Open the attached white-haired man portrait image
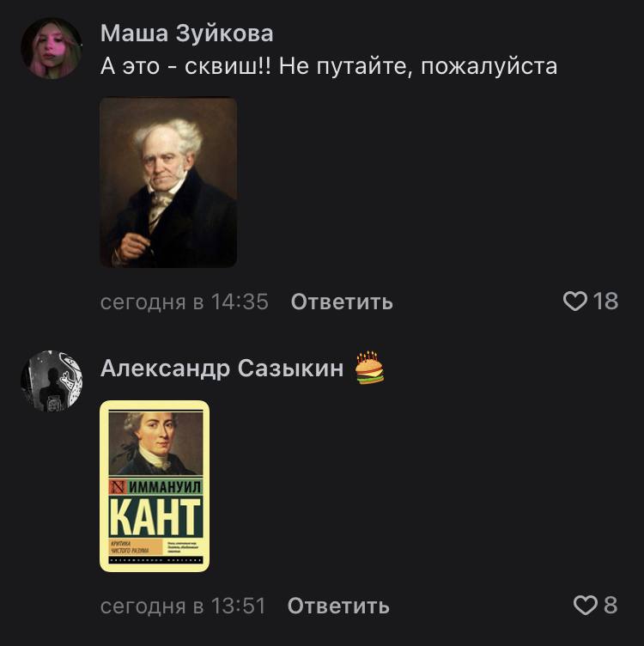The height and width of the screenshot is (646, 644). (x=168, y=182)
